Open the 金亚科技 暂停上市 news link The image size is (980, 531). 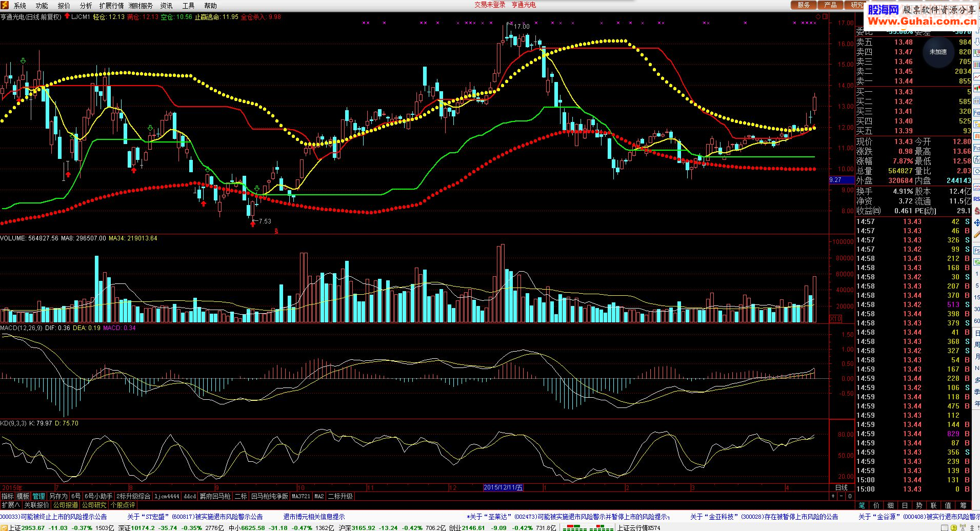point(764,517)
